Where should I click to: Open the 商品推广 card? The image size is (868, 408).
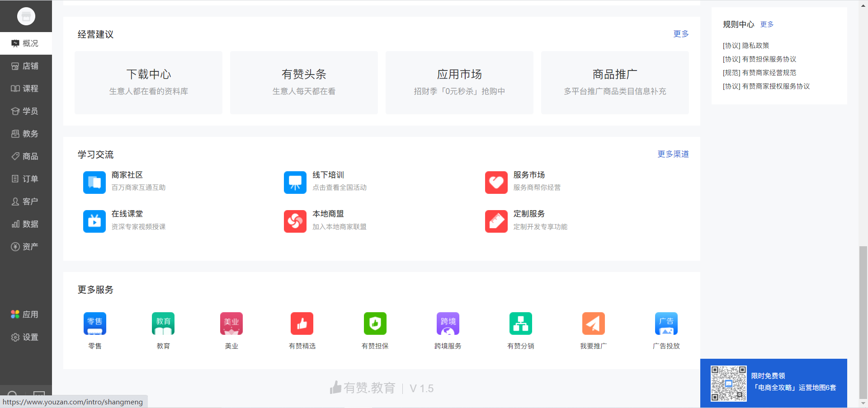pyautogui.click(x=615, y=82)
